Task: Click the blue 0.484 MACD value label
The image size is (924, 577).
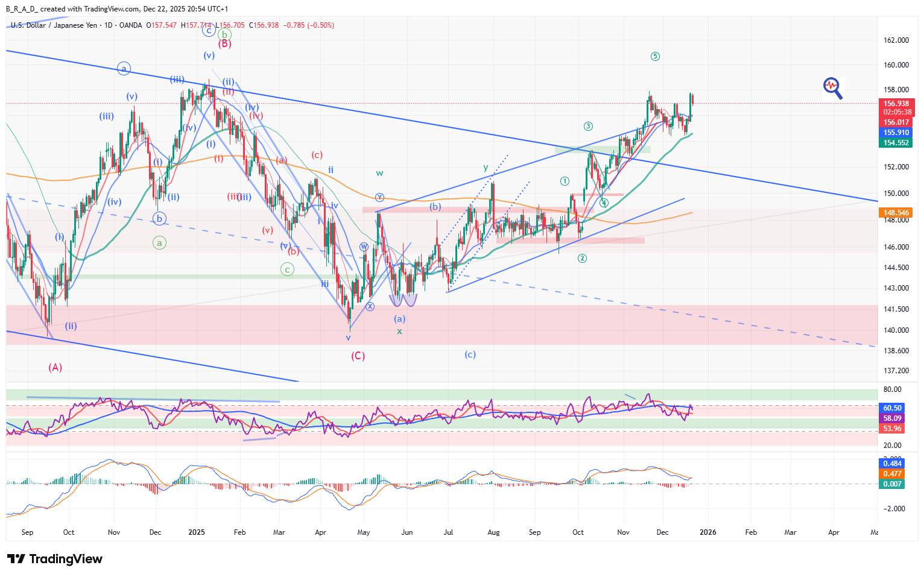Action: (x=893, y=464)
